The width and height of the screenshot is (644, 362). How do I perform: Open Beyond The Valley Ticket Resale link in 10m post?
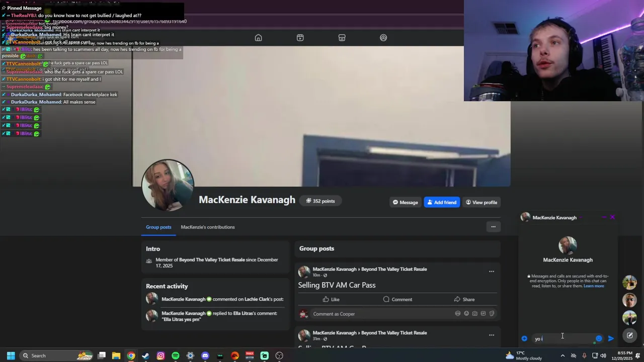(x=394, y=269)
